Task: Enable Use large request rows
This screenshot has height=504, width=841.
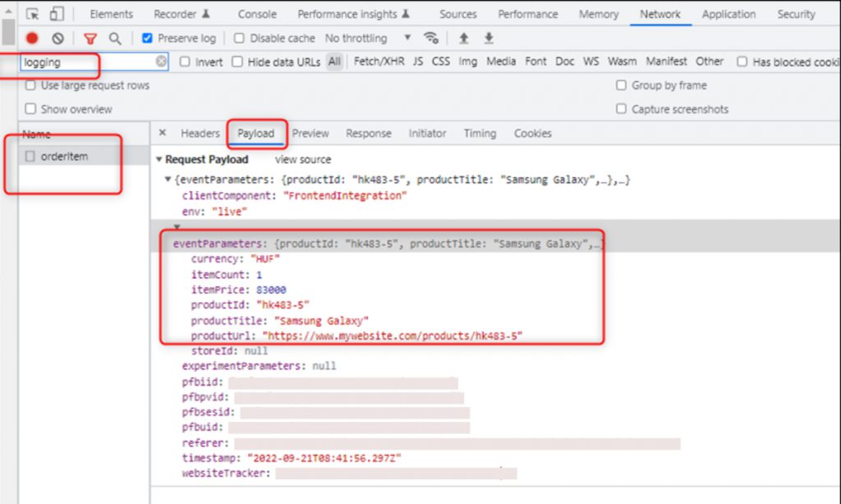Action: (30, 85)
